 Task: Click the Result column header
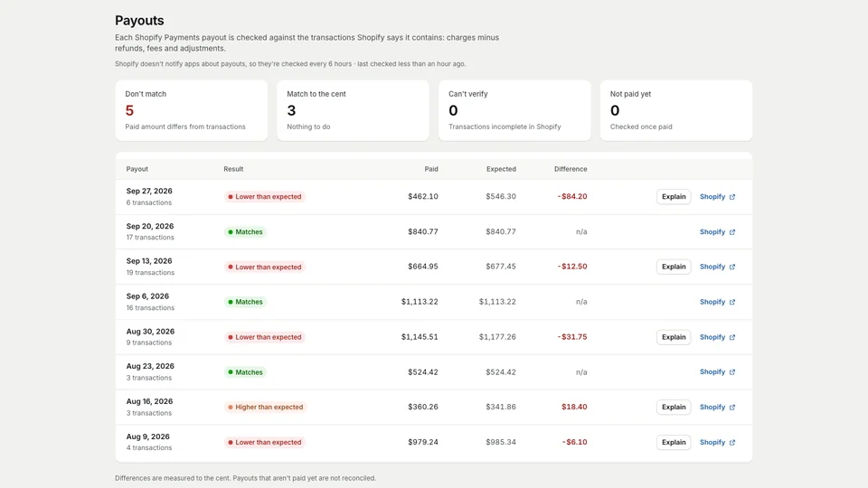pyautogui.click(x=233, y=169)
